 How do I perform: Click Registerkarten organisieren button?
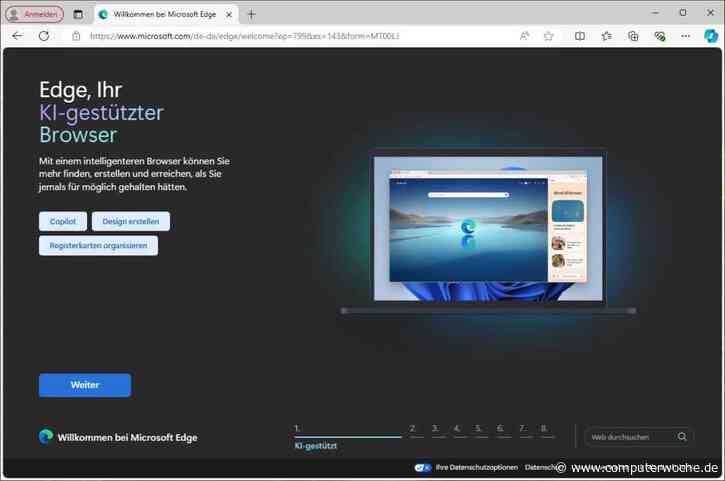[98, 246]
